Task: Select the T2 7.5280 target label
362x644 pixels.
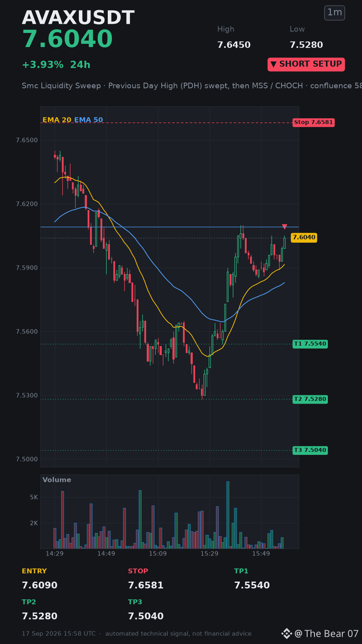Action: pos(310,399)
